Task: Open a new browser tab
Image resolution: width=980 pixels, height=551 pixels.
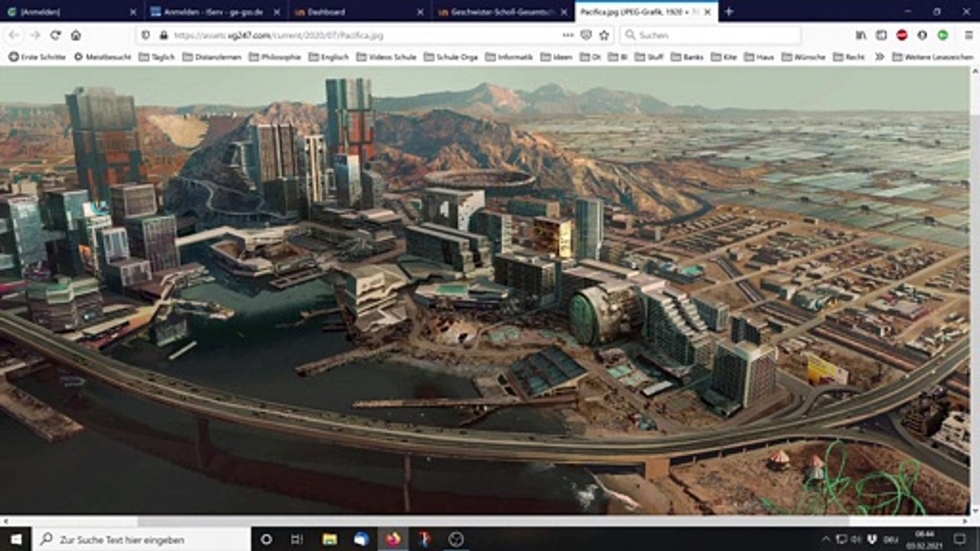Action: (728, 11)
